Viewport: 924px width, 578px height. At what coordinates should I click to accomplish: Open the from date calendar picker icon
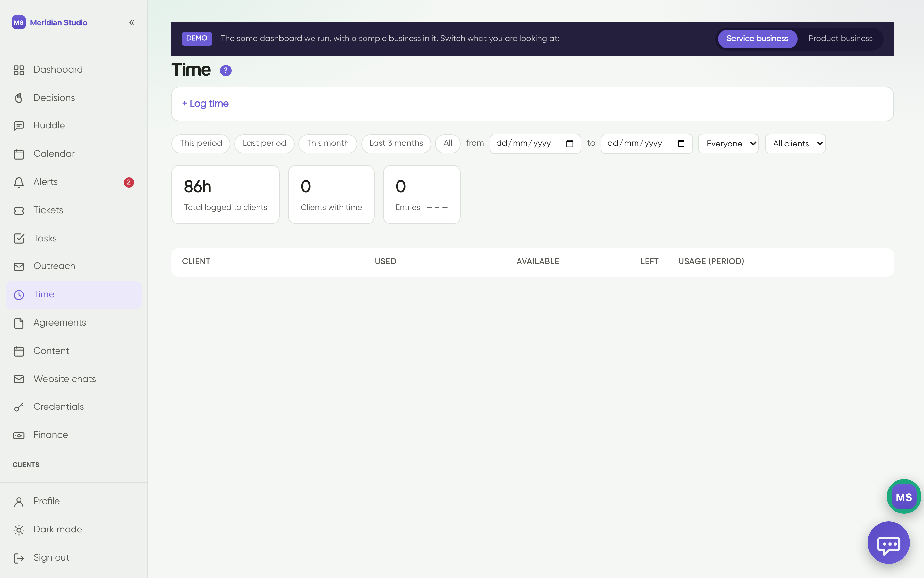tap(570, 144)
